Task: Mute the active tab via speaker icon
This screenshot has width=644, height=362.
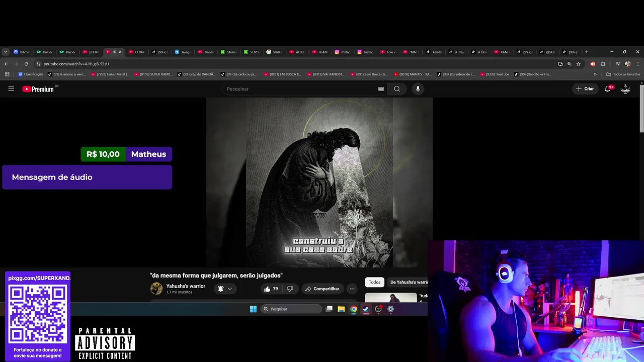Action: tap(114, 52)
